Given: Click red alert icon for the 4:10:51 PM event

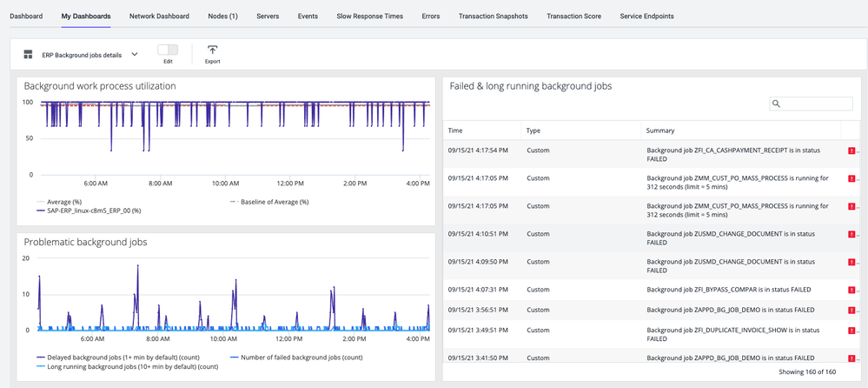Looking at the screenshot, I should click(851, 235).
